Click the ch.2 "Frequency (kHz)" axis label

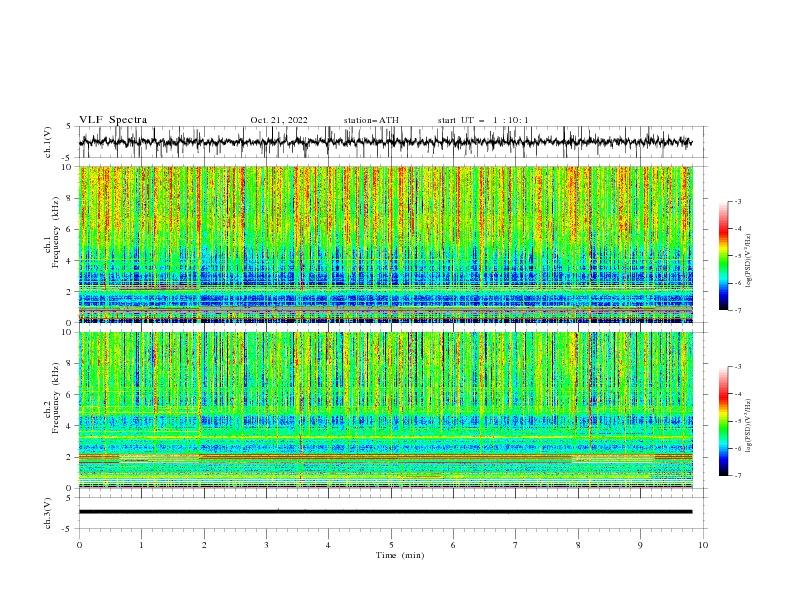55,398
